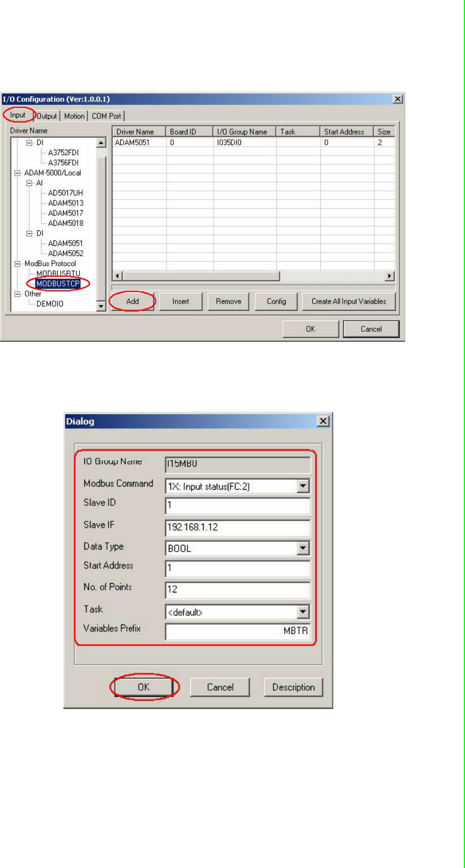
Task: Click tree scrollbar up arrow
Action: pos(101,143)
